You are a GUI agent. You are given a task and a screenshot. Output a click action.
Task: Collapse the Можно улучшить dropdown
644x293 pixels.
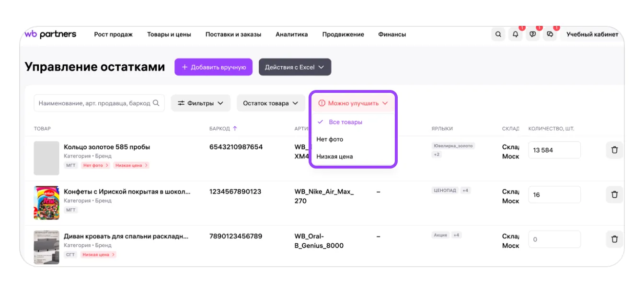click(353, 103)
